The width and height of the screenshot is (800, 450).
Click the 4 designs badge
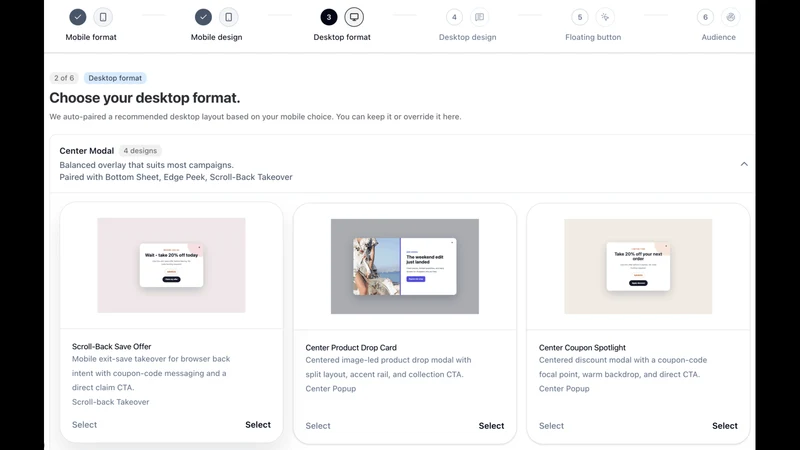click(140, 151)
